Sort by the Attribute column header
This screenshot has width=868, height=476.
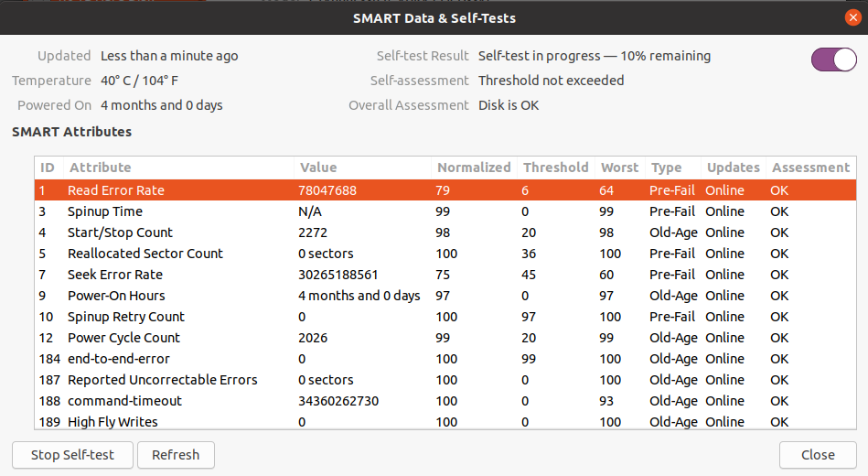178,168
